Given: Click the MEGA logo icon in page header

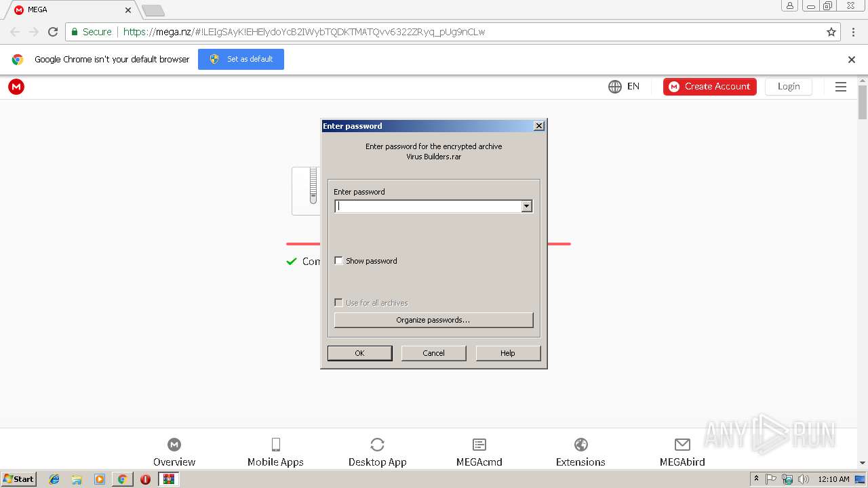Looking at the screenshot, I should tap(16, 87).
